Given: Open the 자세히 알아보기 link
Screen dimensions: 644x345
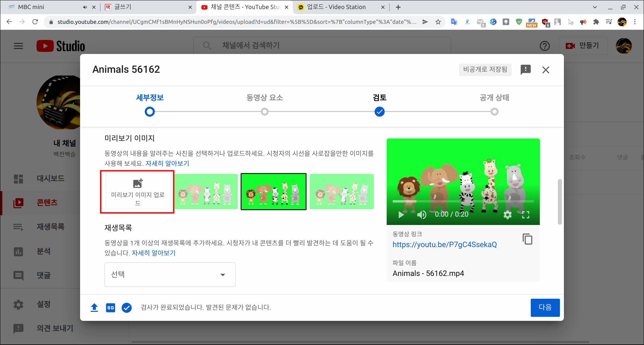Looking at the screenshot, I should 168,163.
